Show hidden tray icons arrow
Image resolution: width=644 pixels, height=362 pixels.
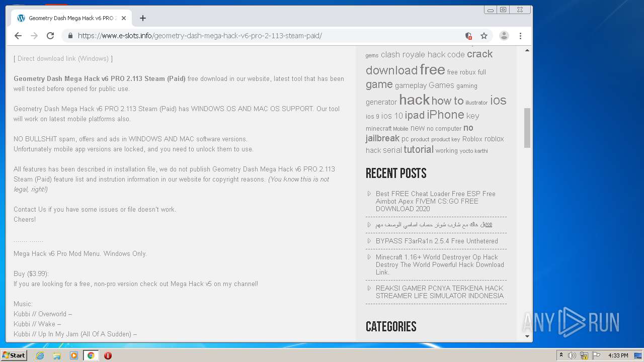click(x=561, y=355)
